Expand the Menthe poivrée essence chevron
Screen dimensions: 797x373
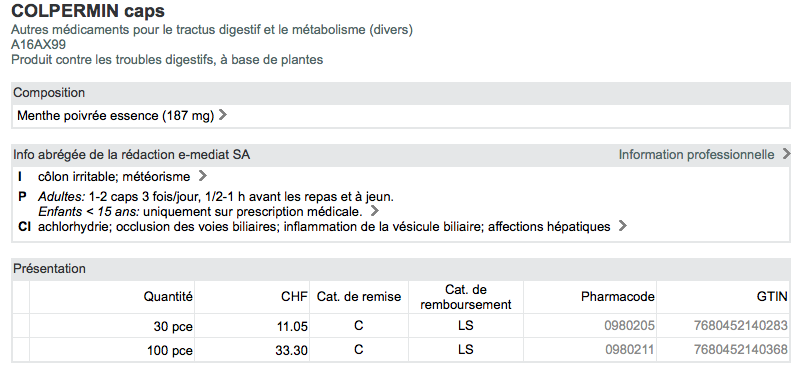coord(222,115)
